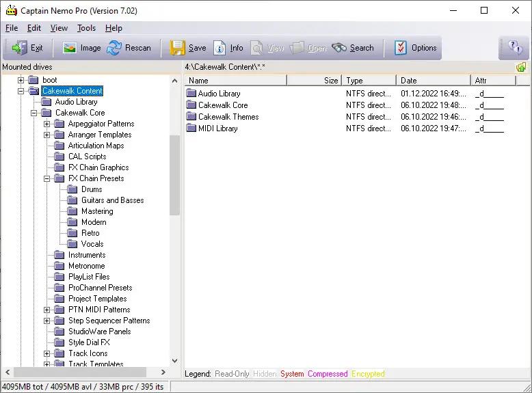The width and height of the screenshot is (532, 393).
Task: Expand the Arpeggiator Patterns folder
Action: point(47,124)
